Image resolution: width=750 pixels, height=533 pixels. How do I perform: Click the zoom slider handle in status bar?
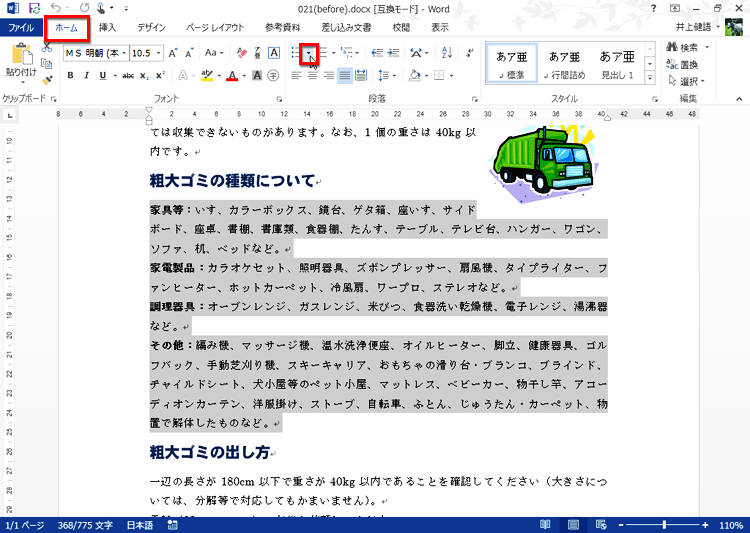664,525
